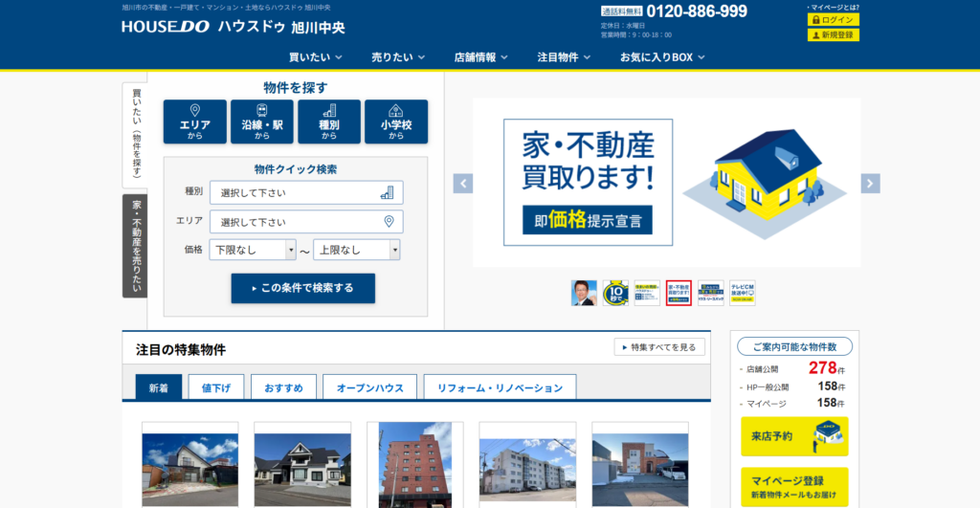Switch to 新着 tab
The image size is (980, 508).
point(159,387)
